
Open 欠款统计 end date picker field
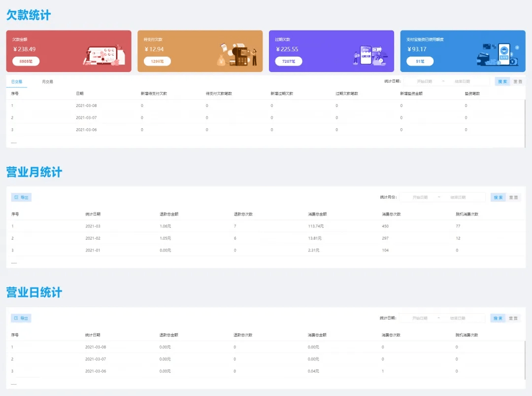pyautogui.click(x=463, y=81)
